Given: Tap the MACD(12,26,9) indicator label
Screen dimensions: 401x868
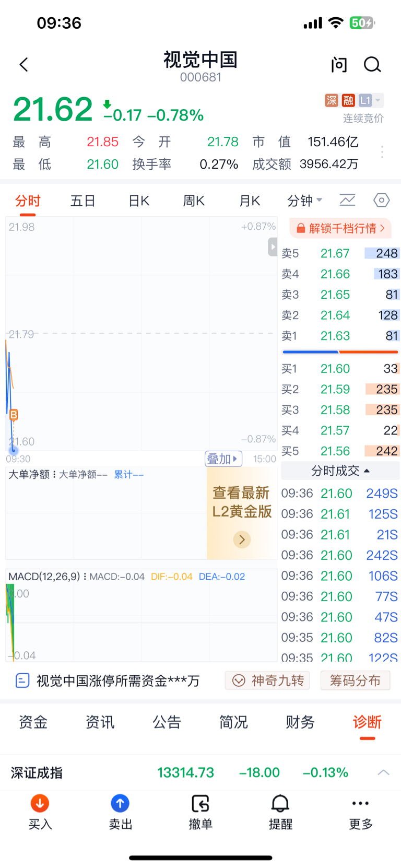Looking at the screenshot, I should pos(44,577).
